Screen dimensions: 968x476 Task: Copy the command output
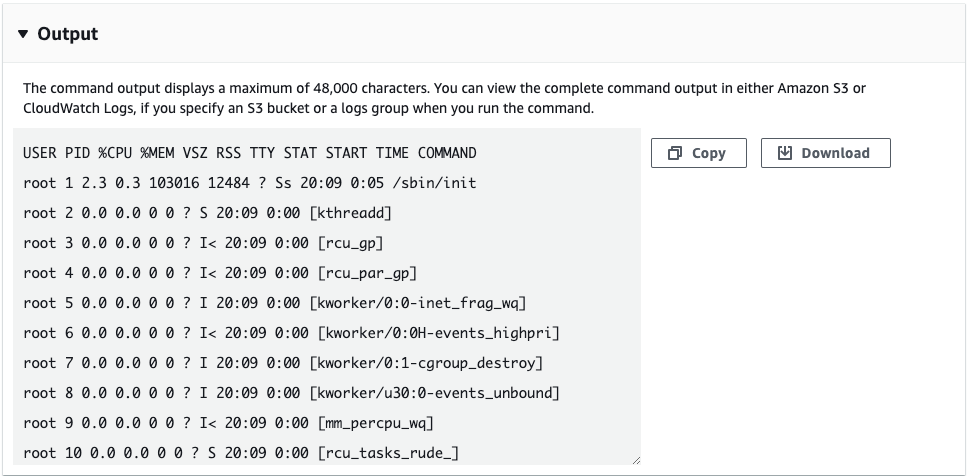(698, 153)
